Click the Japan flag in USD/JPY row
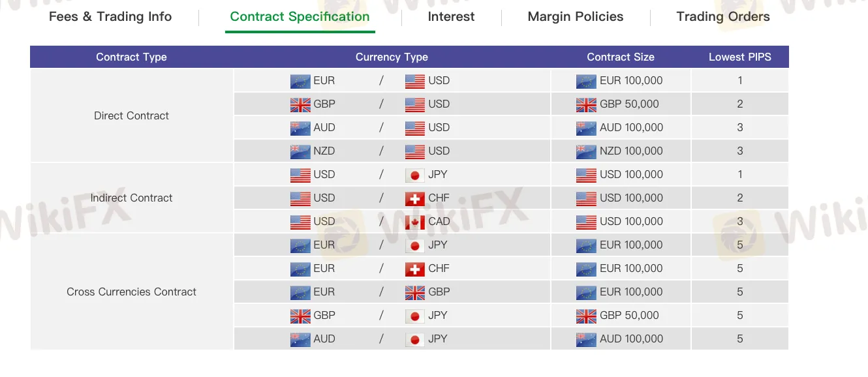This screenshot has width=868, height=377. [415, 175]
